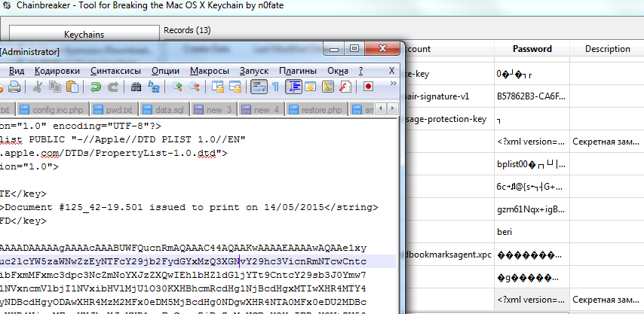Open Replace dialog toolbar icon
Screen dimensions: 644x314
(x=154, y=87)
